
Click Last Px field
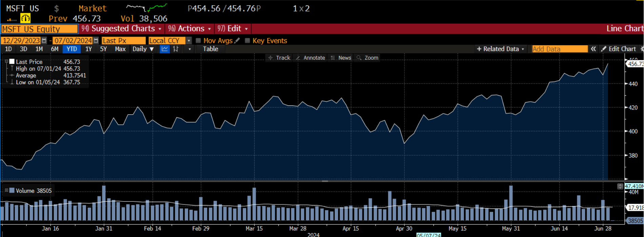[123, 41]
